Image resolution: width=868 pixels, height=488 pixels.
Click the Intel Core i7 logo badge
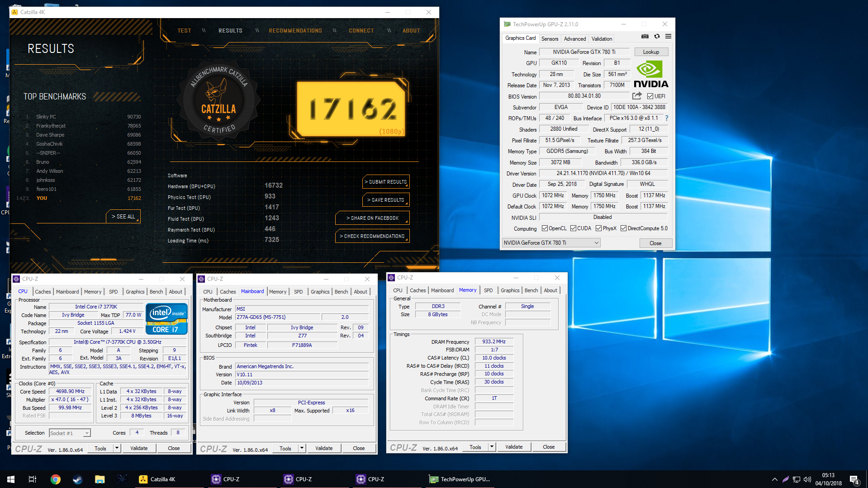166,319
